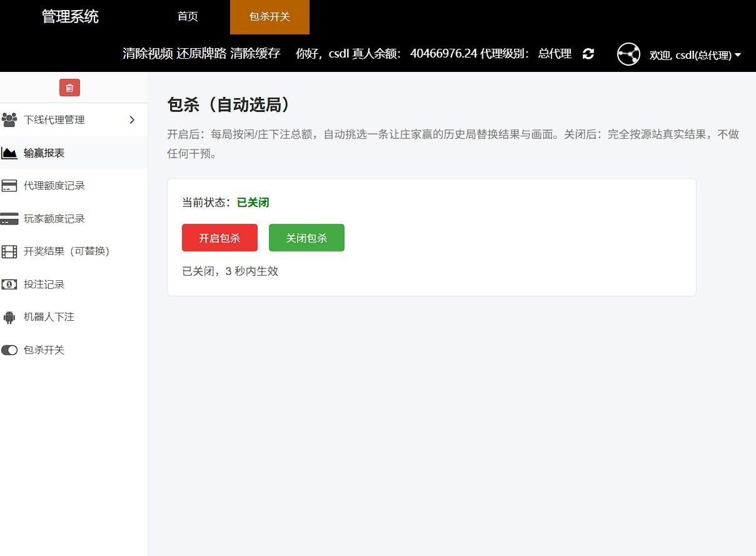This screenshot has height=556, width=756.
Task: Click 还原牌路 link in header
Action: pyautogui.click(x=201, y=54)
